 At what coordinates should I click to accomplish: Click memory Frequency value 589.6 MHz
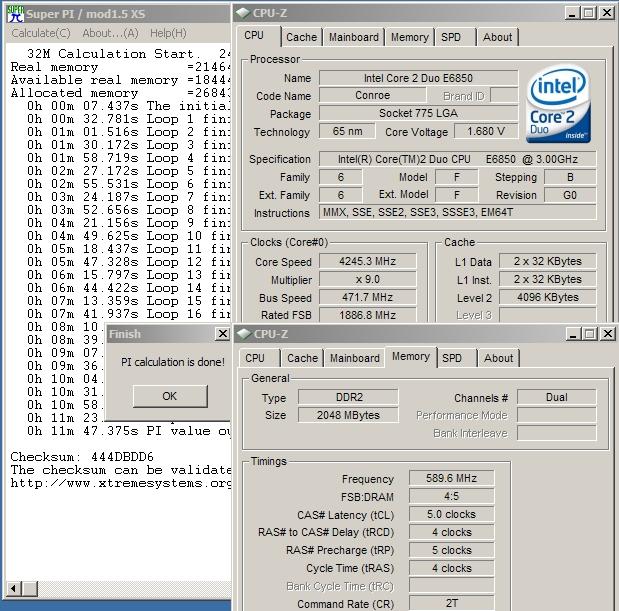click(452, 478)
